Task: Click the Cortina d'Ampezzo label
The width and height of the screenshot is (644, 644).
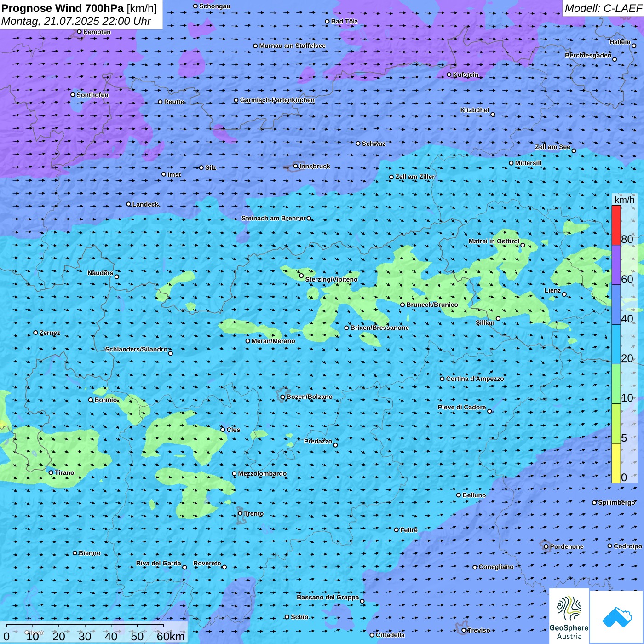Action: point(475,379)
